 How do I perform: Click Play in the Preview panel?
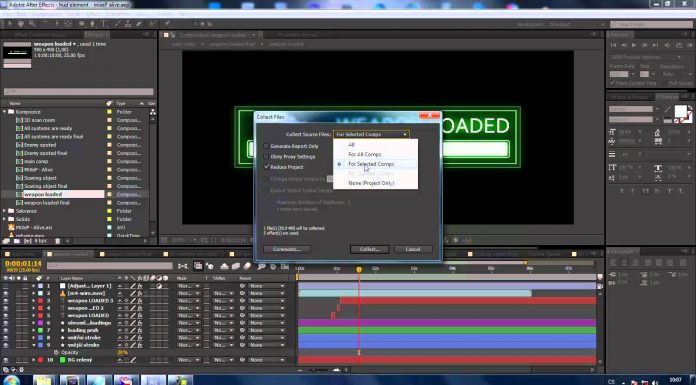634,45
